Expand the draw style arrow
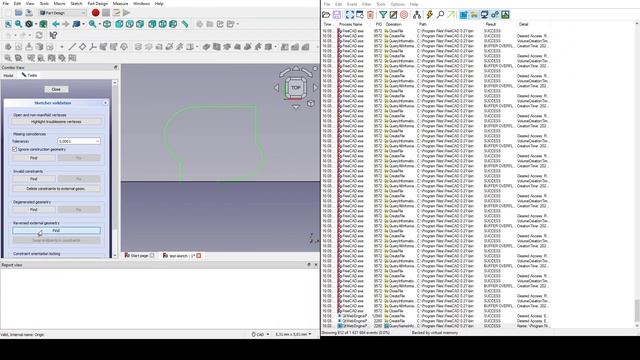The image size is (640, 360). [x=36, y=24]
